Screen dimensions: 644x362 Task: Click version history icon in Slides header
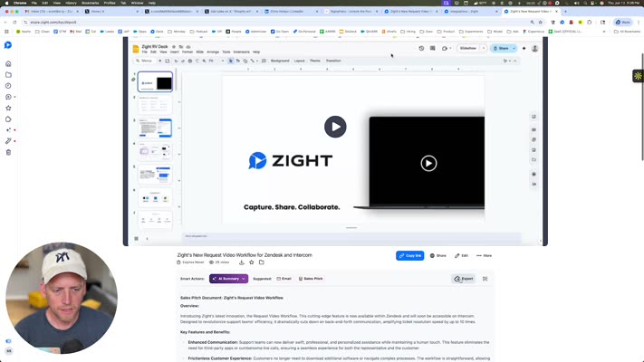tap(421, 49)
